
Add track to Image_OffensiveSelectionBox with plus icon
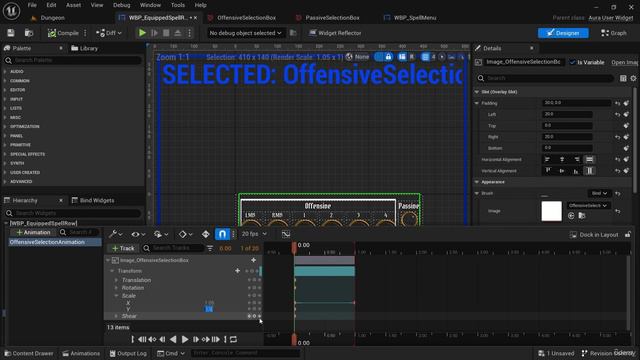(253, 260)
